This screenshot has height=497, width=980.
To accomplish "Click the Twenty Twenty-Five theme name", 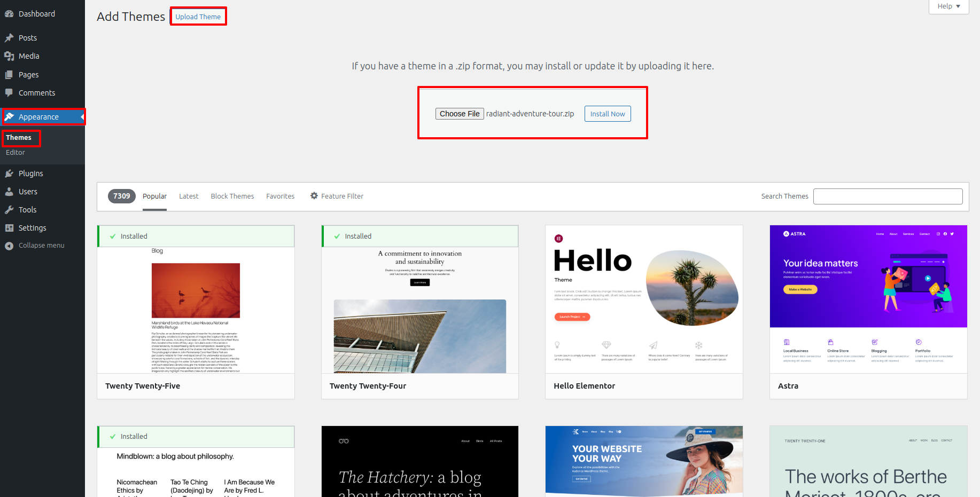I will (143, 386).
